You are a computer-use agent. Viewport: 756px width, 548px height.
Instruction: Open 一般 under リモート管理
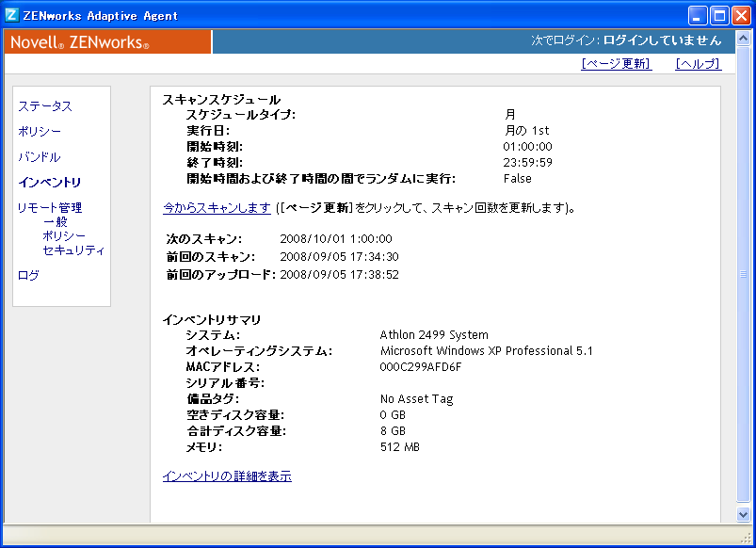click(x=56, y=221)
